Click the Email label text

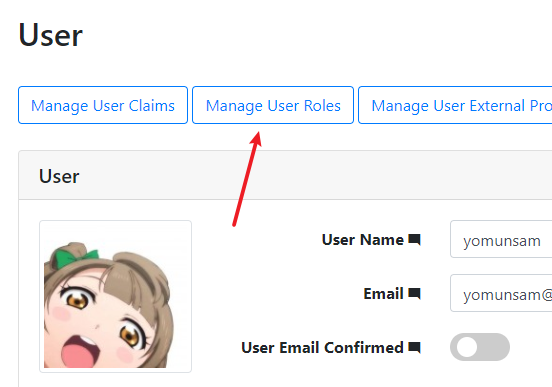click(x=383, y=294)
